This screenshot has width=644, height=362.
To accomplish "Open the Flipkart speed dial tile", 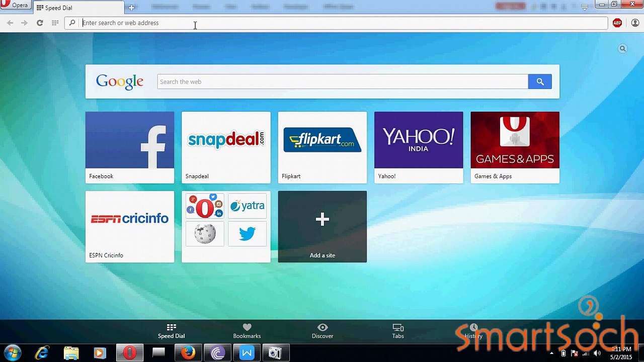I will click(323, 147).
